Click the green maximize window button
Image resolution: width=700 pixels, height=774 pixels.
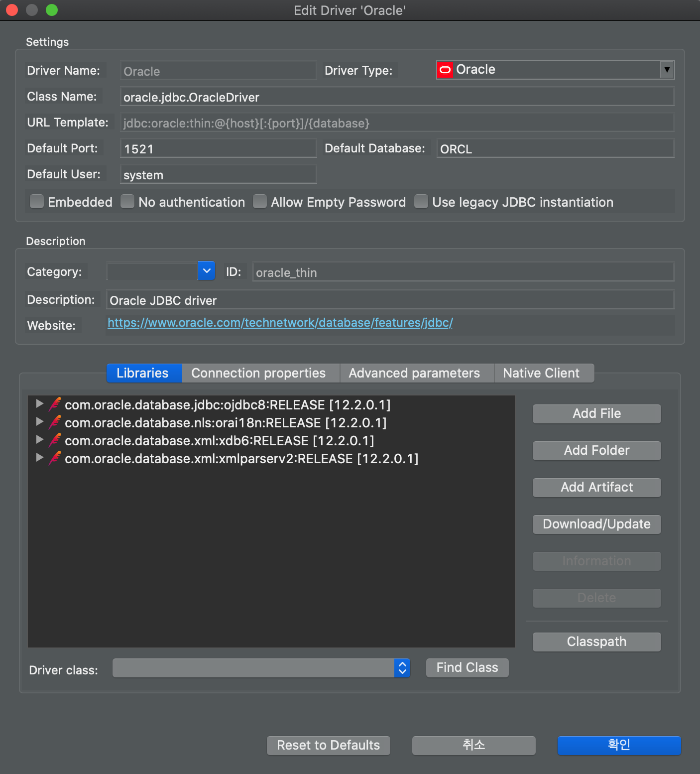[52, 10]
